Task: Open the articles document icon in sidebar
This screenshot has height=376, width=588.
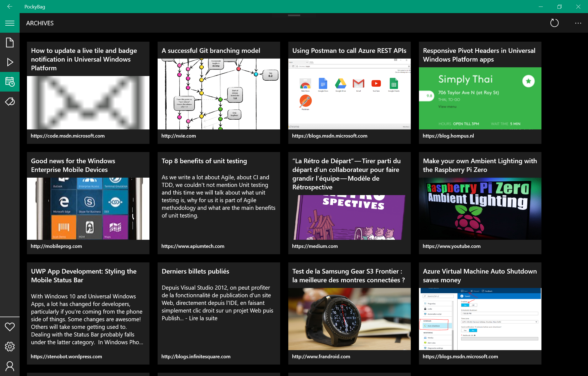Action: 10,43
